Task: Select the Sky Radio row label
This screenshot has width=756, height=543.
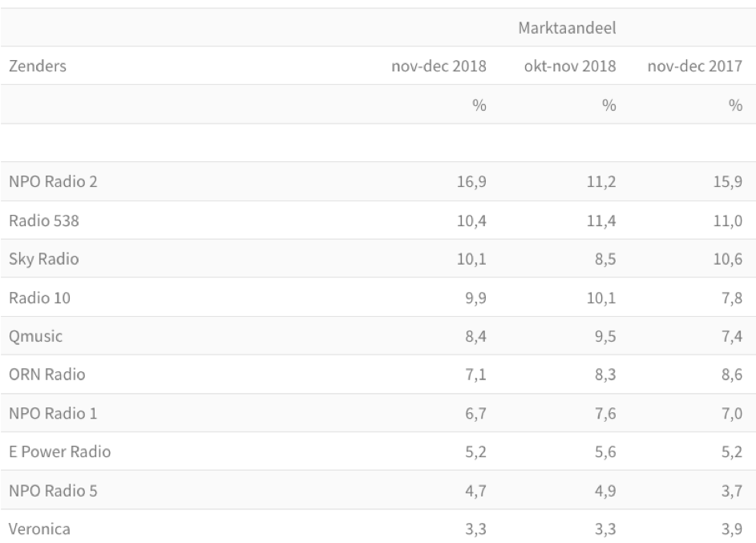Action: coord(44,258)
